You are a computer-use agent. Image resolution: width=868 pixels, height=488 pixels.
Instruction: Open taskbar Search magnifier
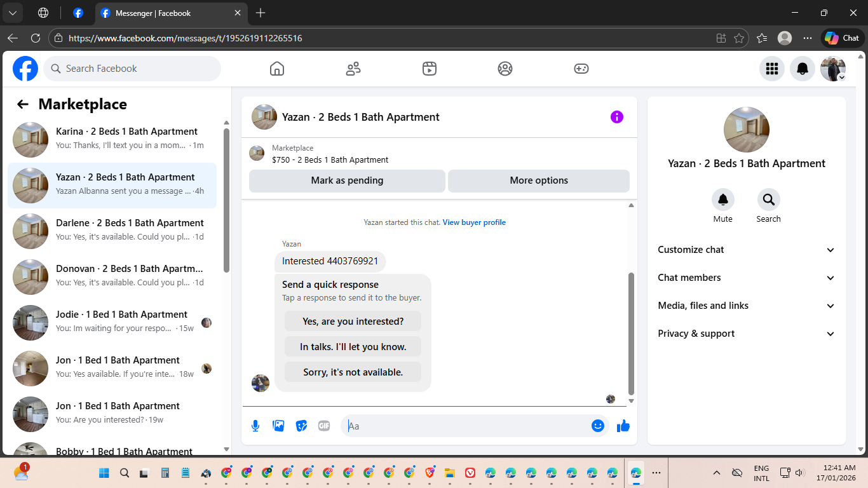(125, 473)
